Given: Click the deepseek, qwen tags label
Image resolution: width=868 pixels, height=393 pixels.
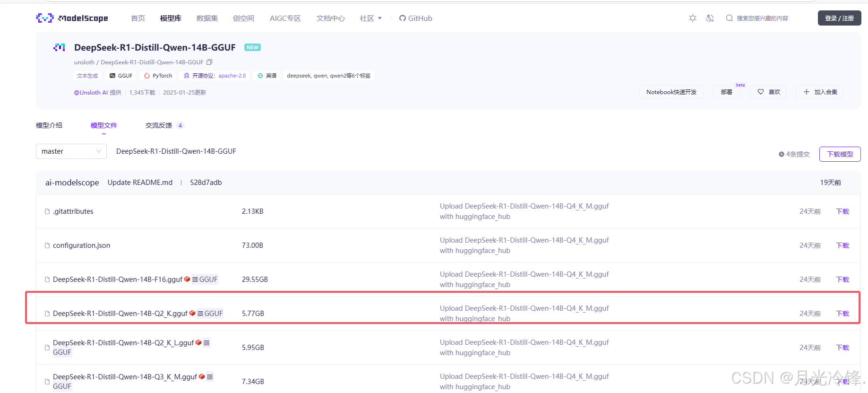Looking at the screenshot, I should coord(328,76).
